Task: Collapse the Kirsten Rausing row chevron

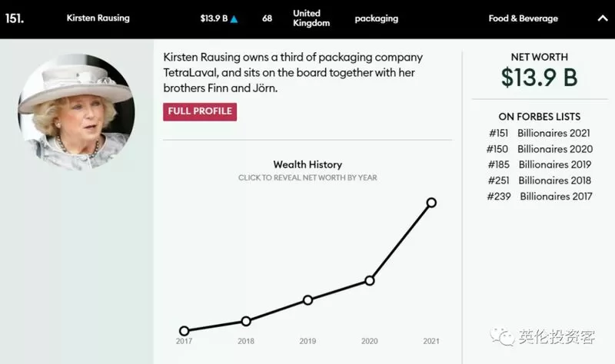Action: click(x=603, y=18)
